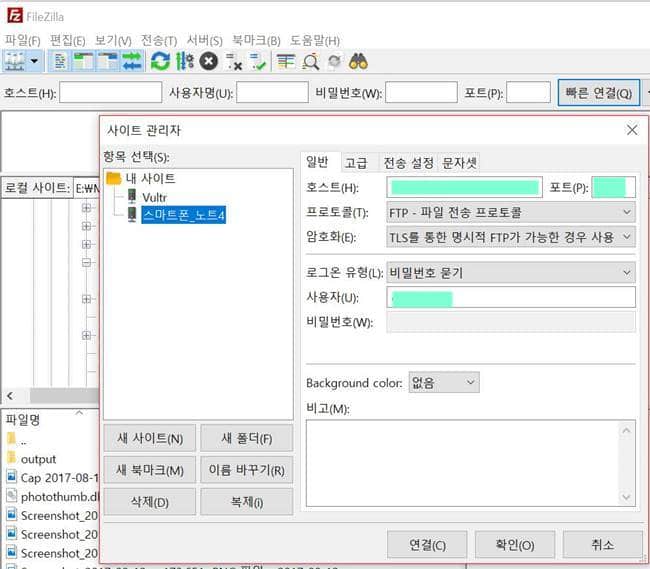Open the 전송(T) menu
Image resolution: width=650 pixels, height=569 pixels.
159,41
